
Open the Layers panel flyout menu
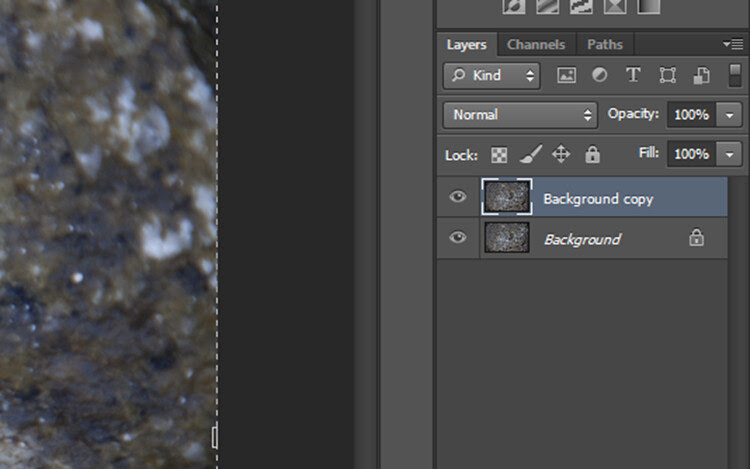tap(733, 44)
